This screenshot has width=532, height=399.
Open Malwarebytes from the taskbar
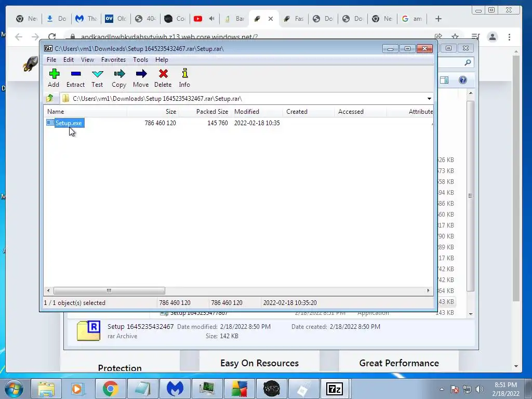click(x=175, y=389)
